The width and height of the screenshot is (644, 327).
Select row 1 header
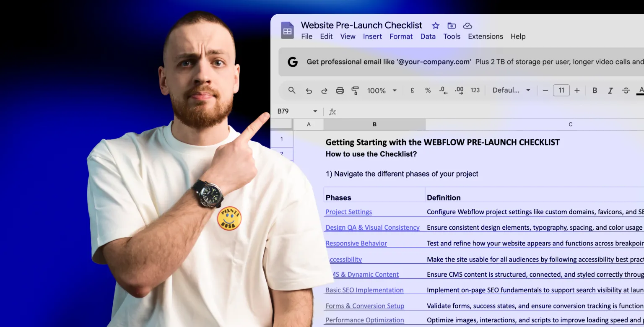tap(282, 139)
